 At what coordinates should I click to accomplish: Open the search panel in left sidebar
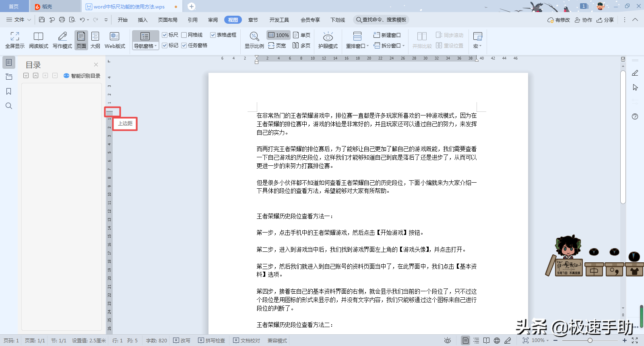[9, 106]
